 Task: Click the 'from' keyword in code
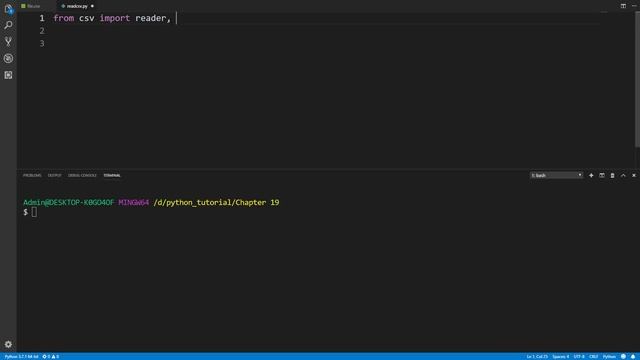click(x=64, y=18)
